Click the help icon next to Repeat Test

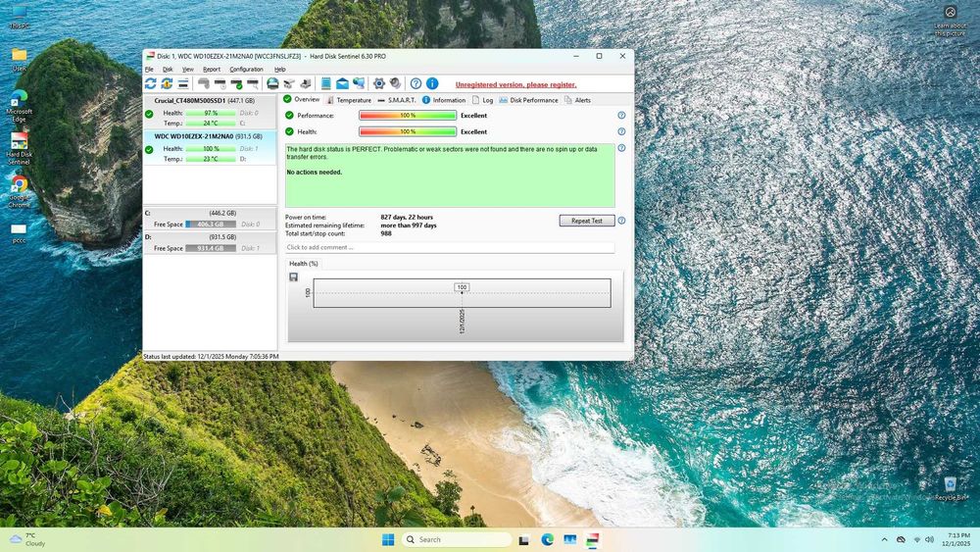tap(621, 221)
